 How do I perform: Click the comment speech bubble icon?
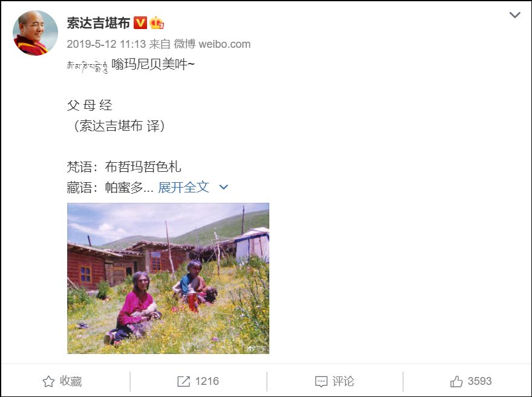321,382
